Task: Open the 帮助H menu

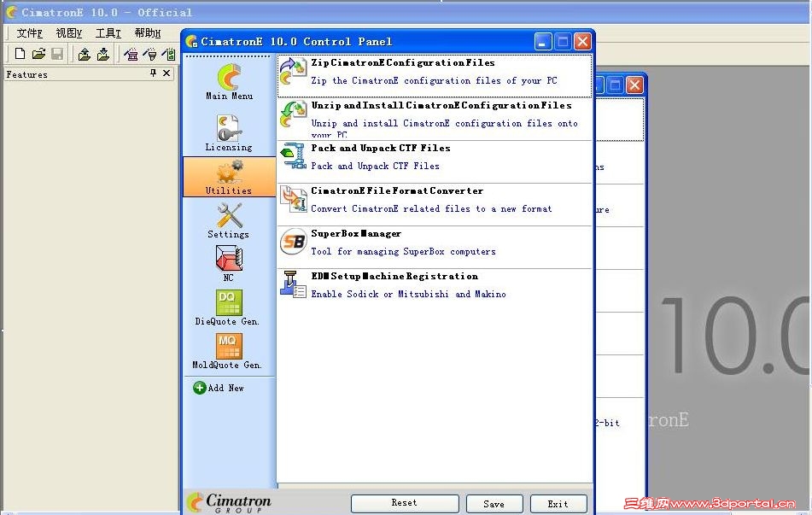Action: click(x=148, y=33)
